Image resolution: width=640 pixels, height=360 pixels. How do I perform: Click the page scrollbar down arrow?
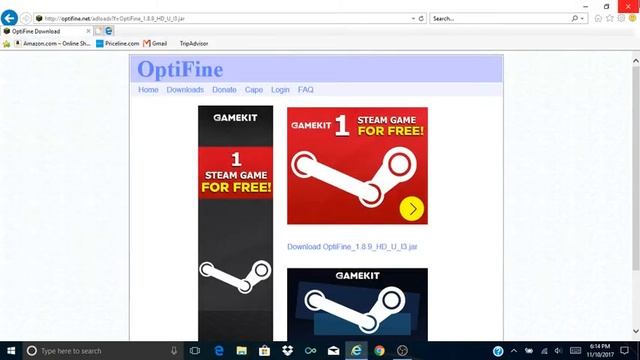636,331
